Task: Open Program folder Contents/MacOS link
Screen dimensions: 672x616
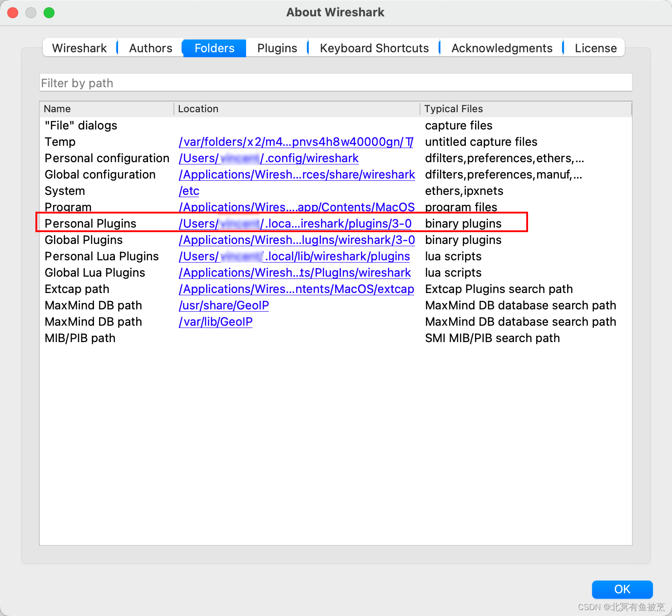Action: tap(297, 207)
